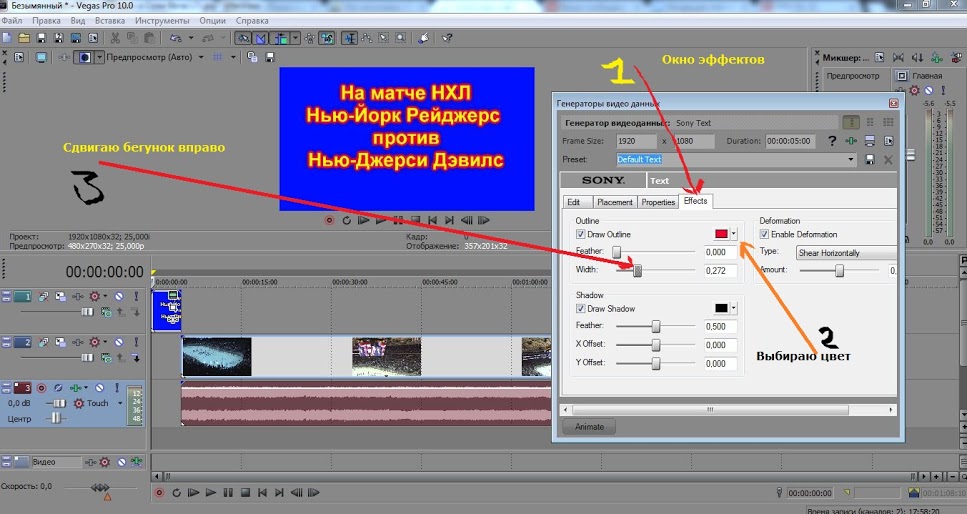The width and height of the screenshot is (967, 514).
Task: Open the Вставка menu
Action: (110, 20)
